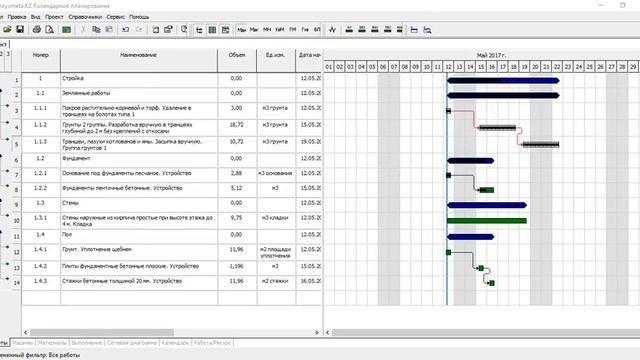Click green Gantt bar for task 1.3.1

pos(487,221)
